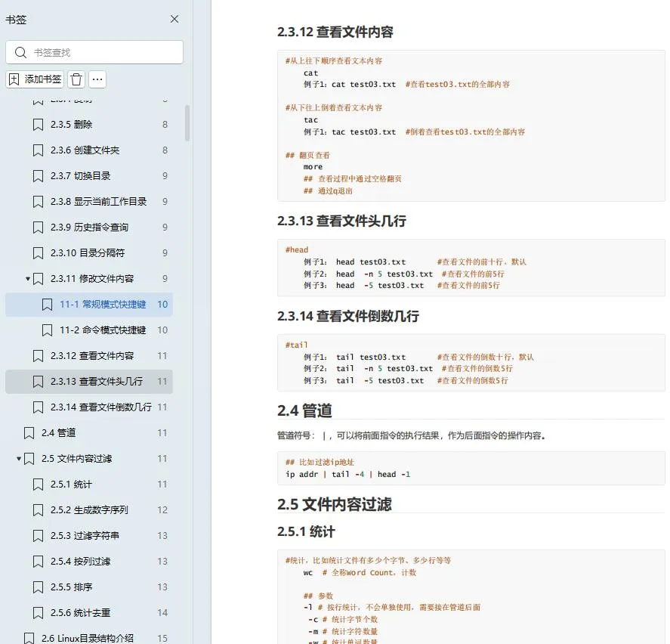This screenshot has width=670, height=644.
Task: Collapse the 2.5 文件内容过滤 bookmark
Action: [19, 458]
